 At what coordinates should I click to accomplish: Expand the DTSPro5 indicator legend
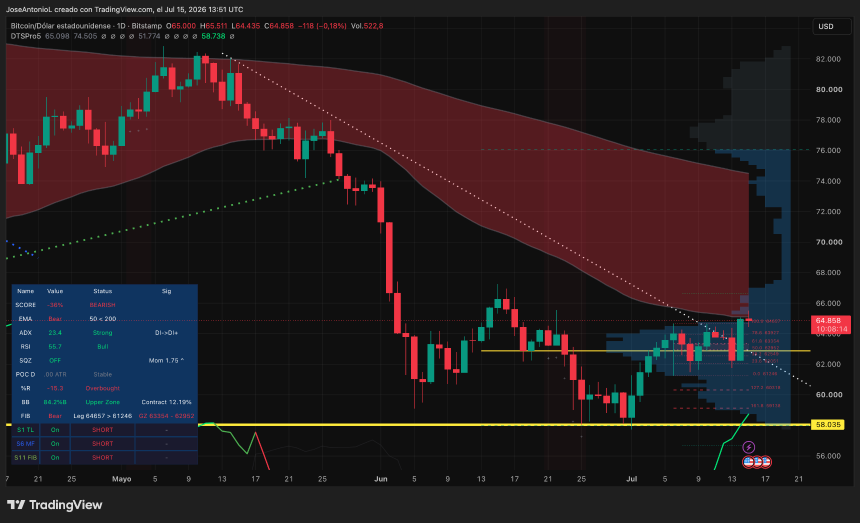pos(25,36)
